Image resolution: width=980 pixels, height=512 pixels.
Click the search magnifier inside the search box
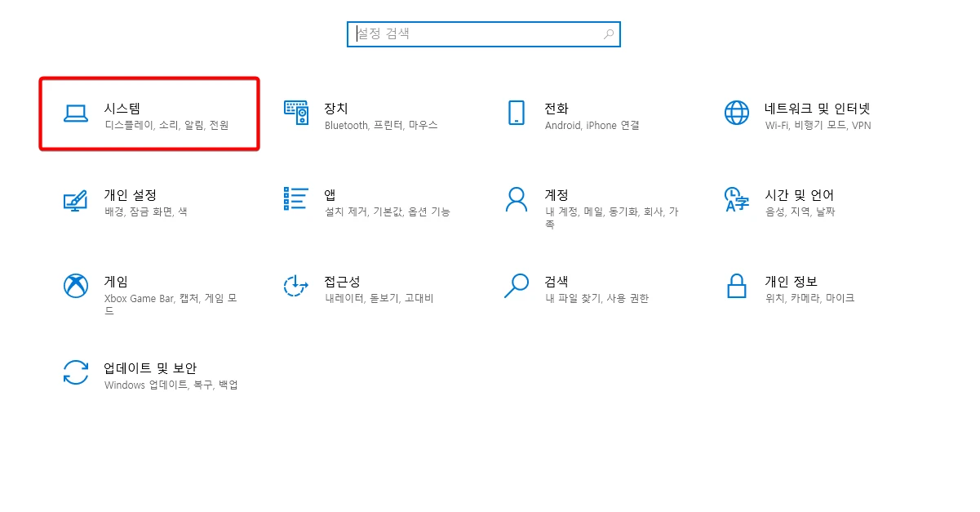coord(608,33)
